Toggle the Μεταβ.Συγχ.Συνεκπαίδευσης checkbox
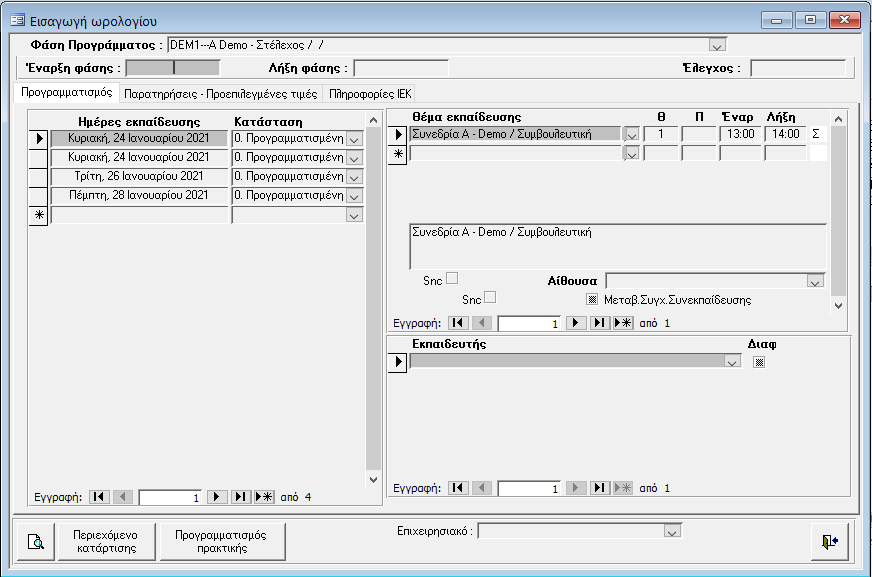 click(x=592, y=299)
